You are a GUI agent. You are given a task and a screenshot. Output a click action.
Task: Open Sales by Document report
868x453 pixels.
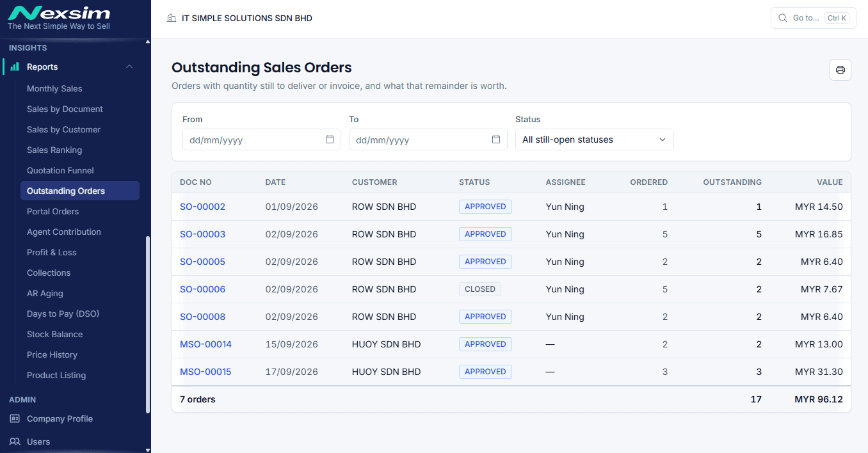pyautogui.click(x=80, y=109)
